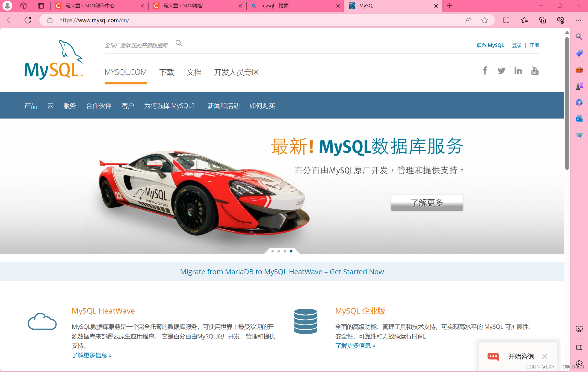Viewport: 588px width, 372px height.
Task: Open MySQL's YouTube channel icon
Action: click(535, 70)
